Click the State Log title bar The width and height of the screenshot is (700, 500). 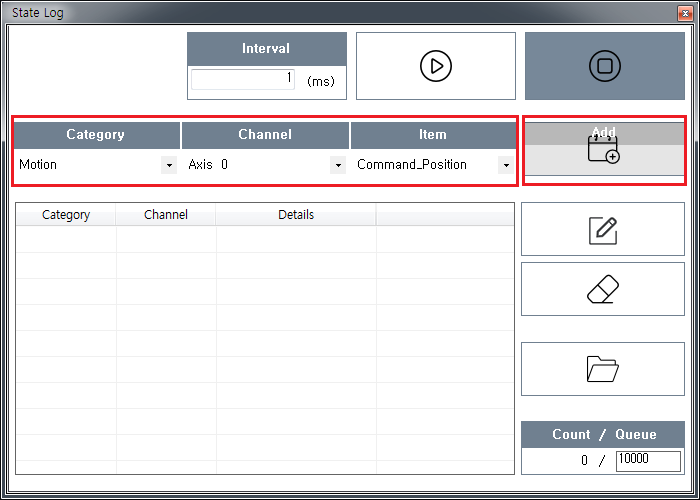pos(300,12)
